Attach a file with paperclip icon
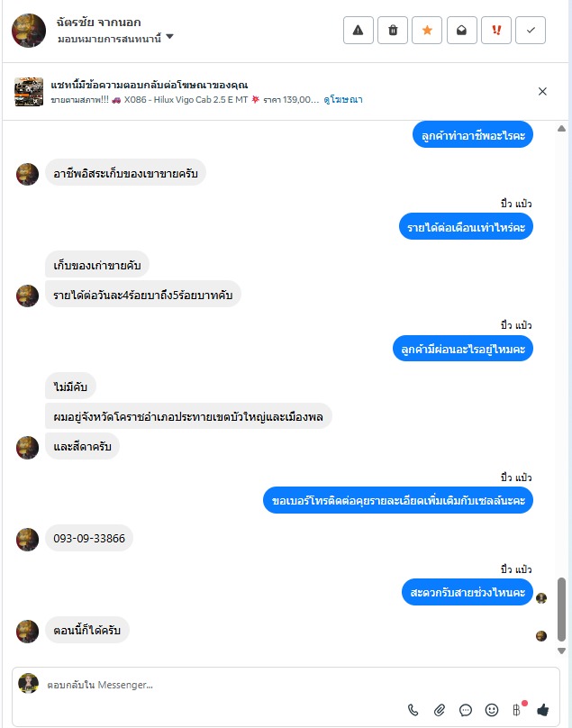This screenshot has width=572, height=728. [440, 710]
